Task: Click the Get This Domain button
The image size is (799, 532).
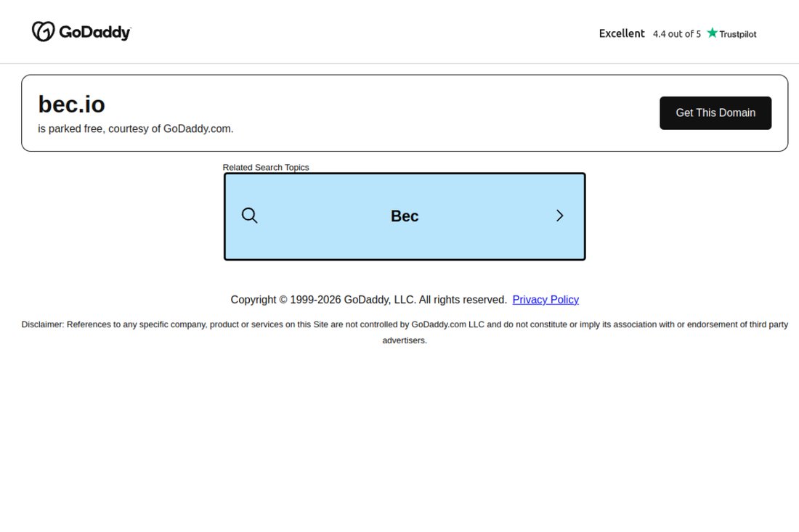Action: point(715,113)
